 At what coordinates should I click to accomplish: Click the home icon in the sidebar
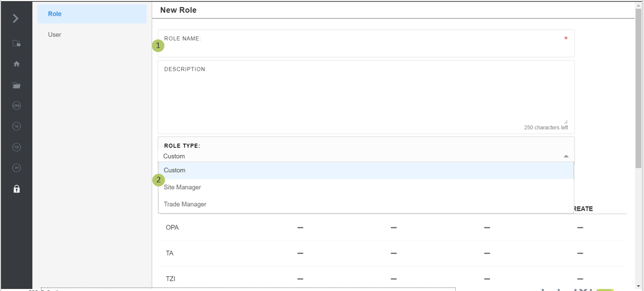pos(17,64)
